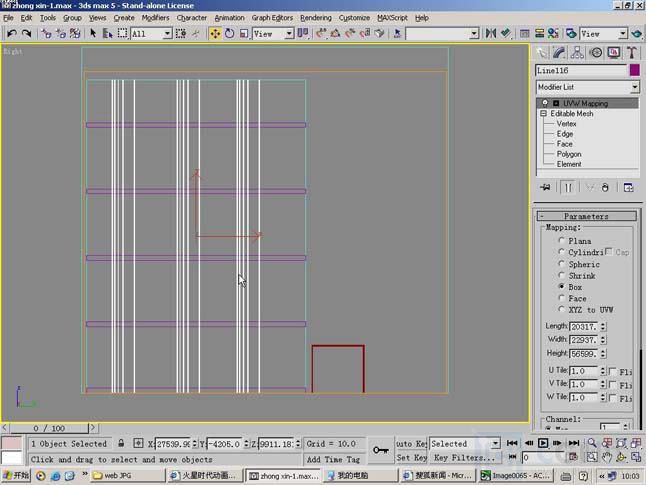The height and width of the screenshot is (485, 646).
Task: Collapse the Parameters rollout
Action: click(586, 216)
